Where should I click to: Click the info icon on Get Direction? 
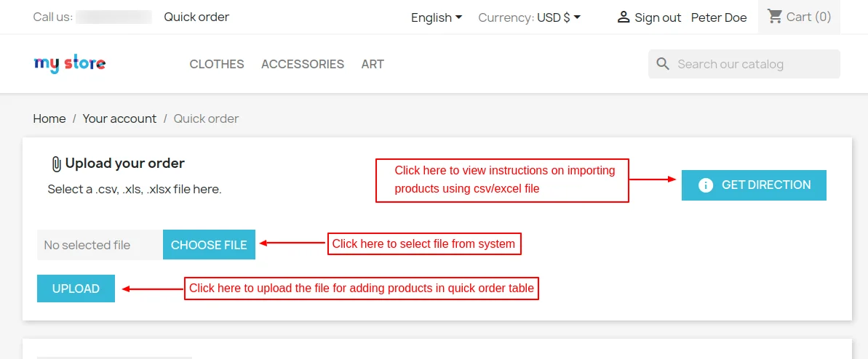(x=705, y=185)
